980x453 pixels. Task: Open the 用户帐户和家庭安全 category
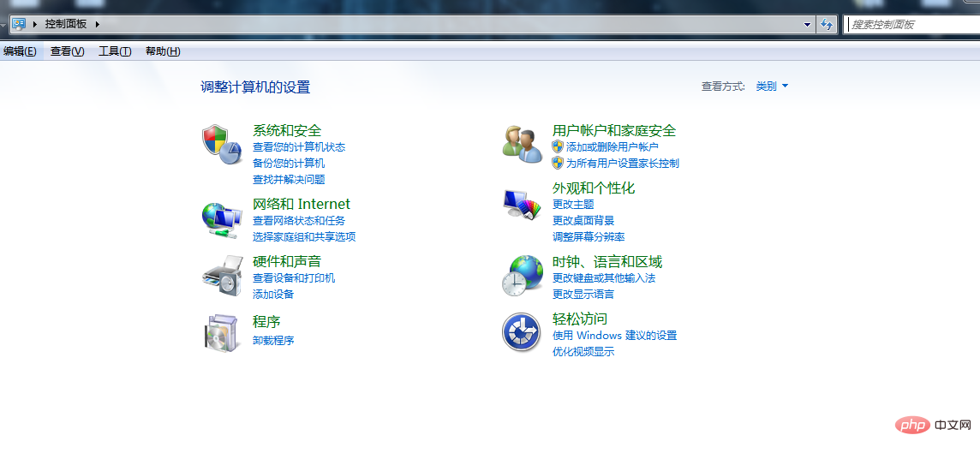click(614, 130)
